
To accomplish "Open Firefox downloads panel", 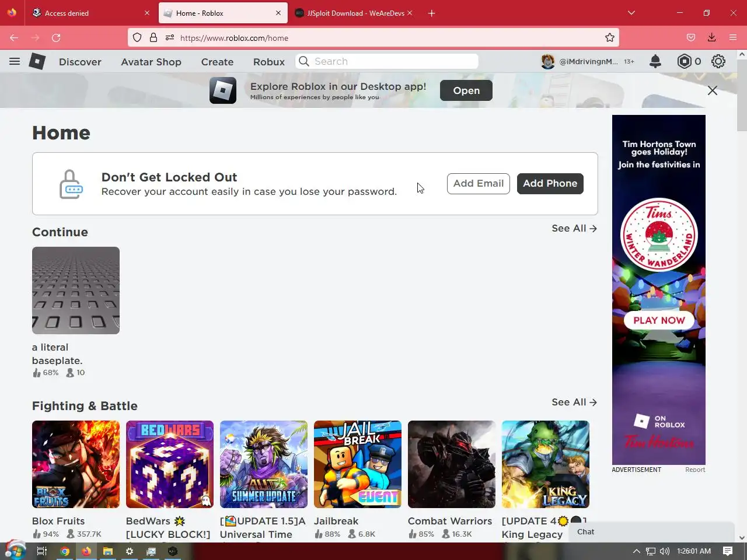I will (x=712, y=38).
